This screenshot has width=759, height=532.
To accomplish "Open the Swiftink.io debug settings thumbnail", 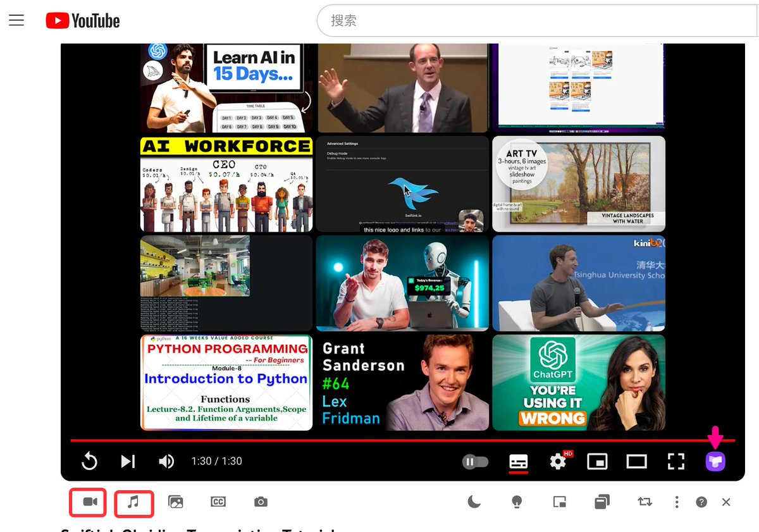I will click(x=402, y=184).
